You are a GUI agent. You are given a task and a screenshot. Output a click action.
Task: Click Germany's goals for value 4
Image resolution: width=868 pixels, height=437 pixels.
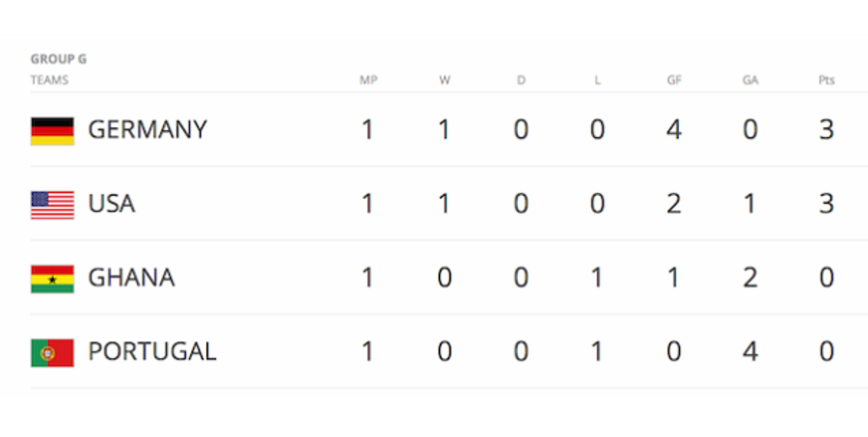pyautogui.click(x=674, y=130)
